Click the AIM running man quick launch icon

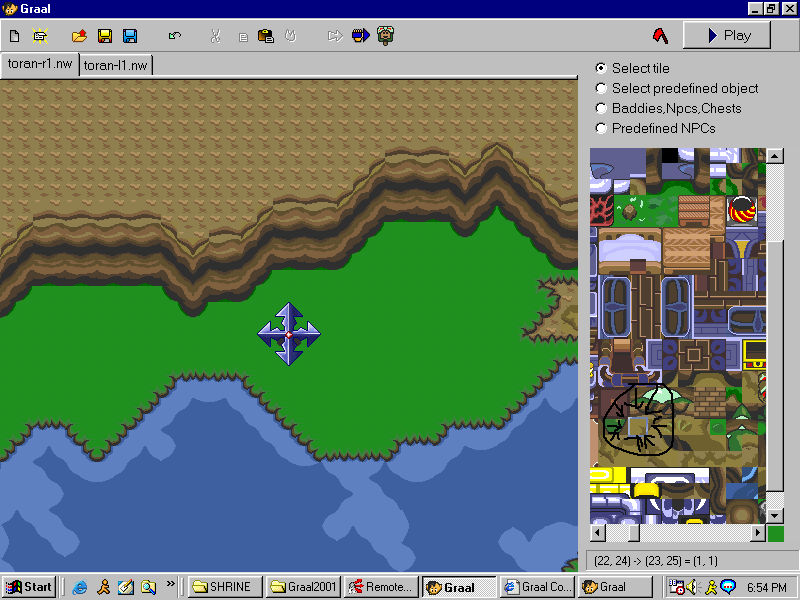click(x=104, y=587)
